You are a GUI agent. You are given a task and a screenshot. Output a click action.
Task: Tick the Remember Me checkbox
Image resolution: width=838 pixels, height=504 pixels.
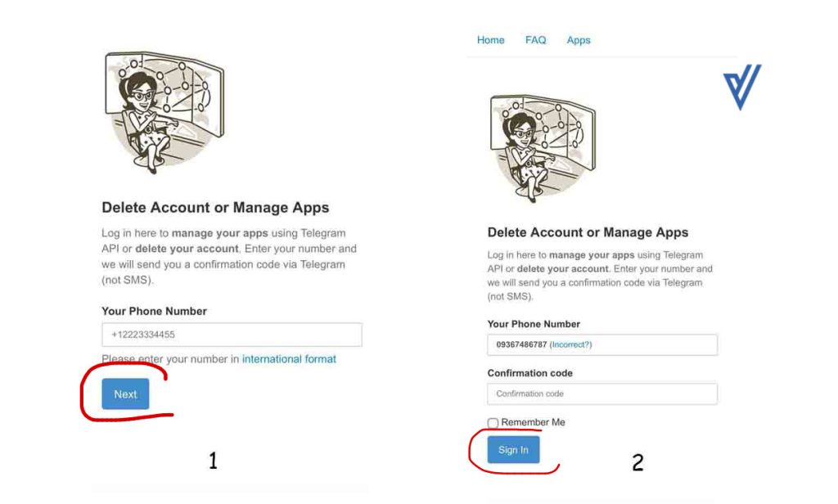(x=493, y=423)
